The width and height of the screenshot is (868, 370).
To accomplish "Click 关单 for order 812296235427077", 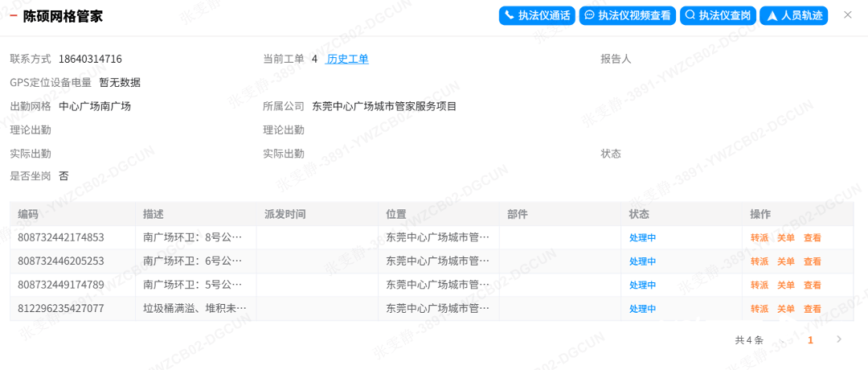I will [786, 309].
